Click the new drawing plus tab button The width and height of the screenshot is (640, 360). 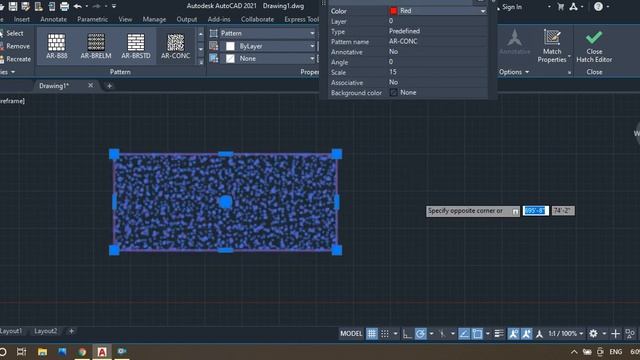109,86
